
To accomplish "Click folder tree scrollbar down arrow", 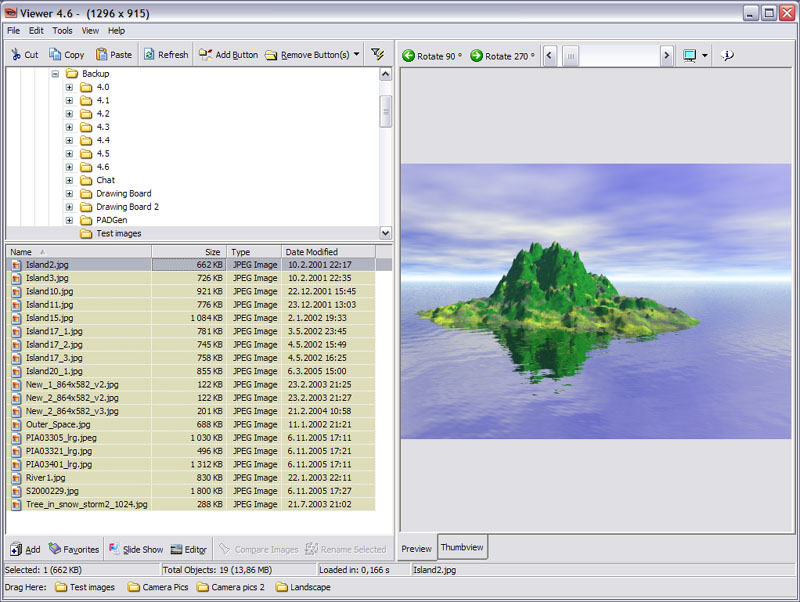I will click(386, 233).
